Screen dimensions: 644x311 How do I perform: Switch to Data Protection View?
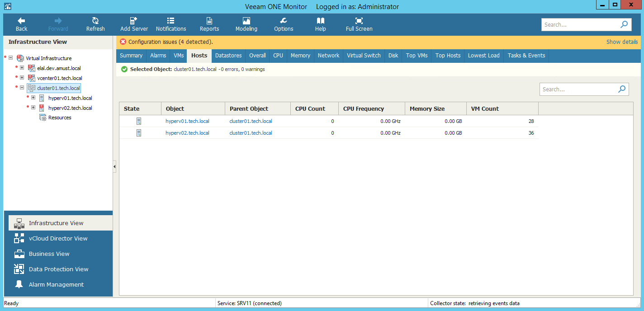tap(61, 269)
